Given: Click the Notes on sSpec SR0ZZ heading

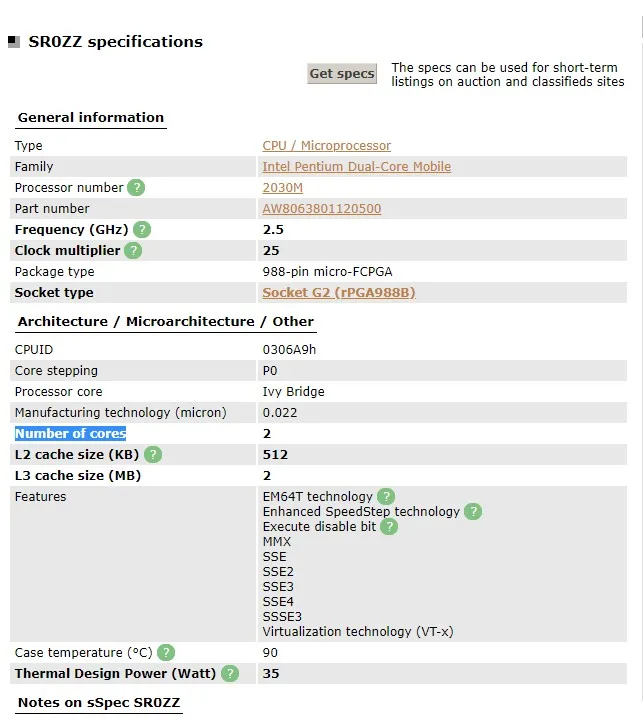Looking at the screenshot, I should click(99, 703).
